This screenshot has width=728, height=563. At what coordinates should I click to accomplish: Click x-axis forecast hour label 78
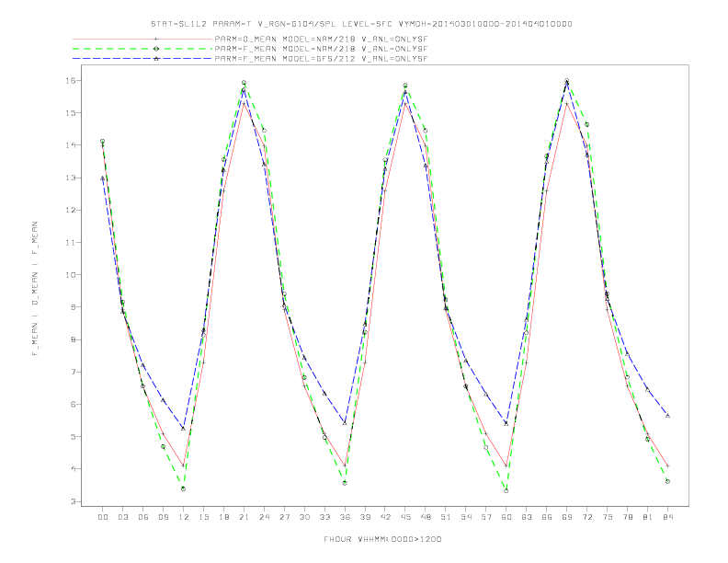[x=627, y=517]
